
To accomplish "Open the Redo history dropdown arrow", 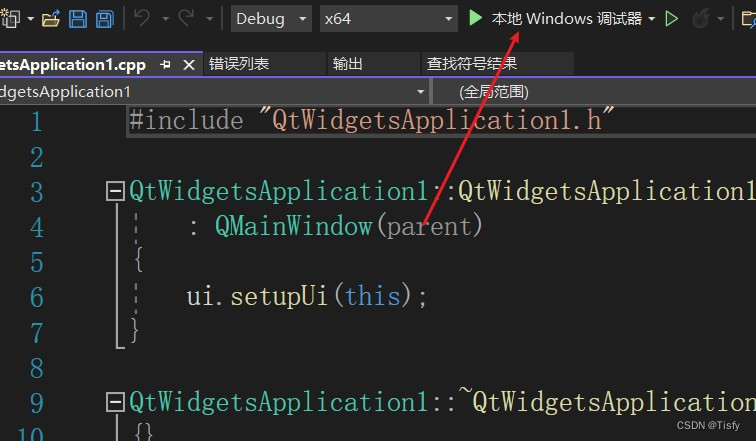I will pyautogui.click(x=210, y=19).
